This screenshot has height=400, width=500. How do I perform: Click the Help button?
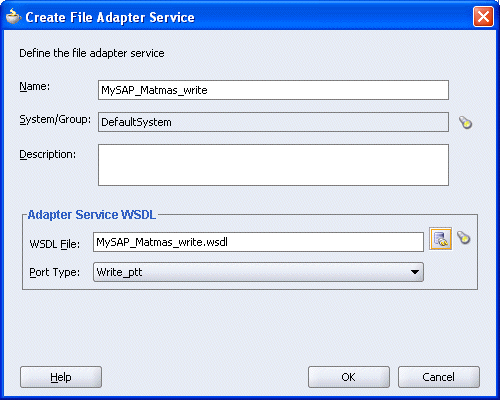(61, 377)
